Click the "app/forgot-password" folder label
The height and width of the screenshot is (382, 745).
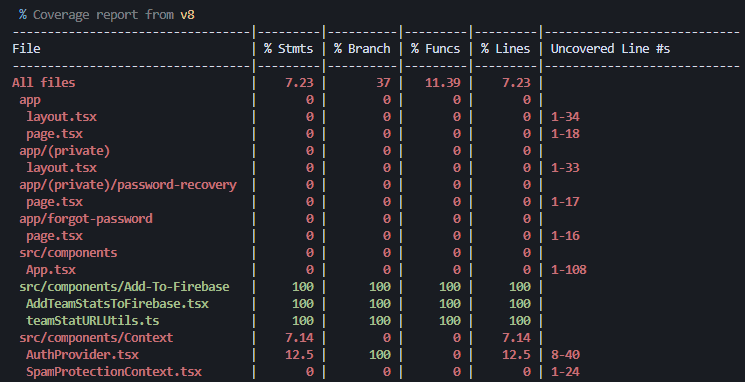86,219
